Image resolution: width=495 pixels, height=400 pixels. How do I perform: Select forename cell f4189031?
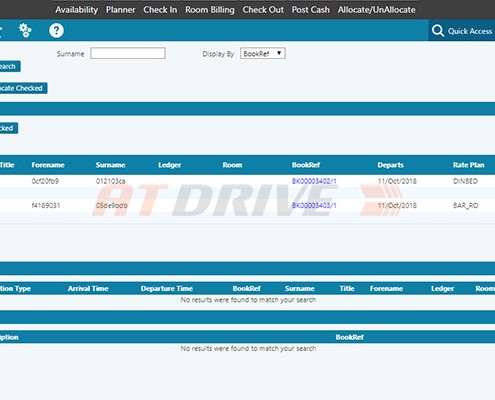point(46,205)
